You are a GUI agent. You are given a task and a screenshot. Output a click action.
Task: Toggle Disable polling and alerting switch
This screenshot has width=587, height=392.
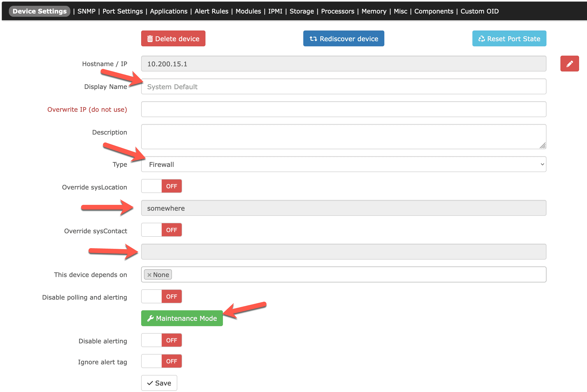161,297
